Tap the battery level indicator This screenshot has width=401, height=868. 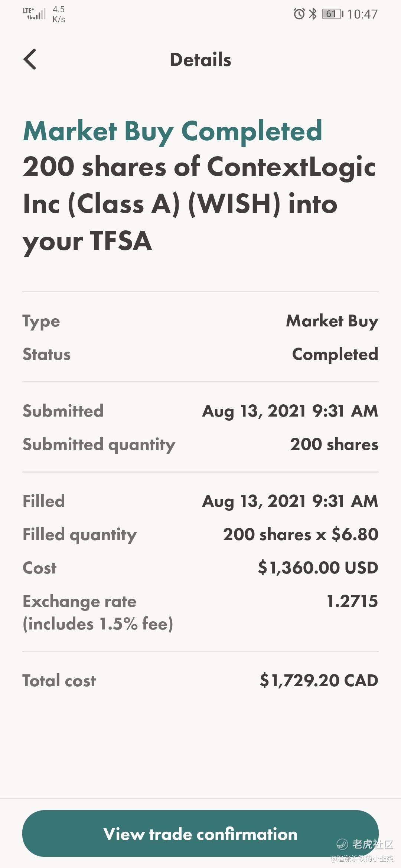pyautogui.click(x=332, y=14)
